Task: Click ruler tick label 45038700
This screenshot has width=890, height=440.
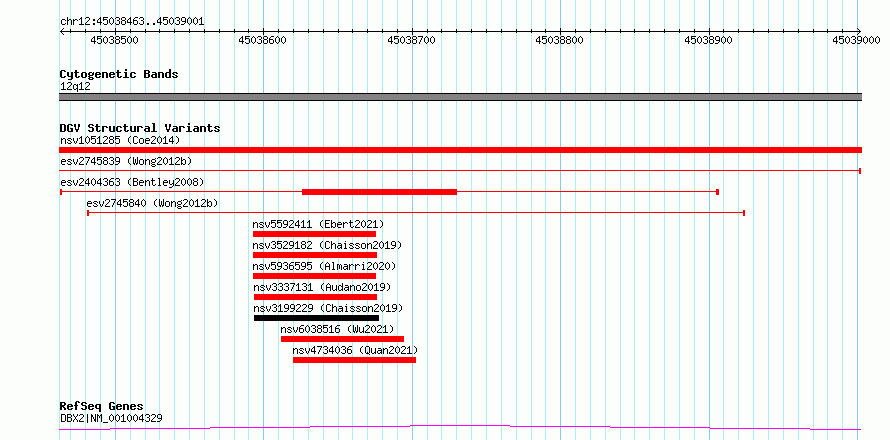Action: (411, 40)
